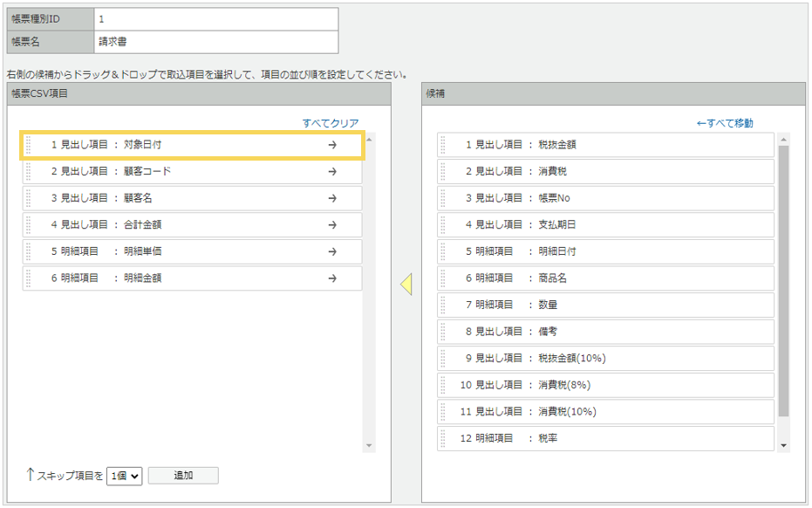Click the yellow left triangle between panels
The image size is (812, 508).
point(406,284)
